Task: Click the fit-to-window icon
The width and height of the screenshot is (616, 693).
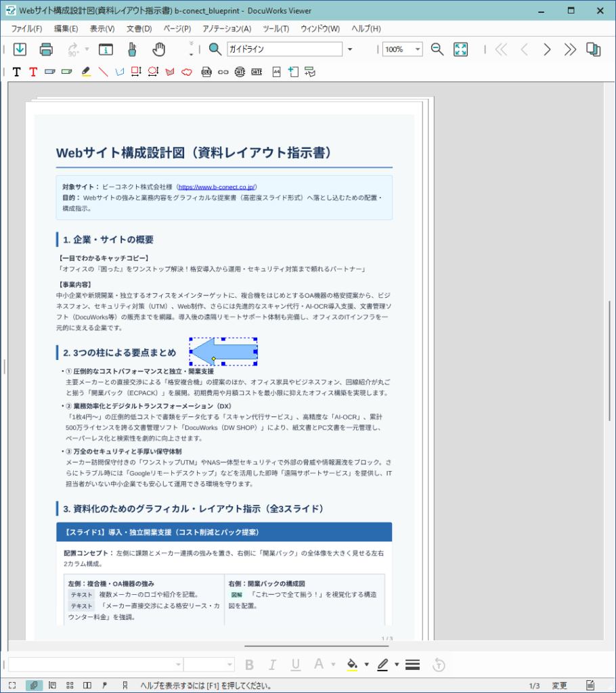Action: tap(461, 49)
